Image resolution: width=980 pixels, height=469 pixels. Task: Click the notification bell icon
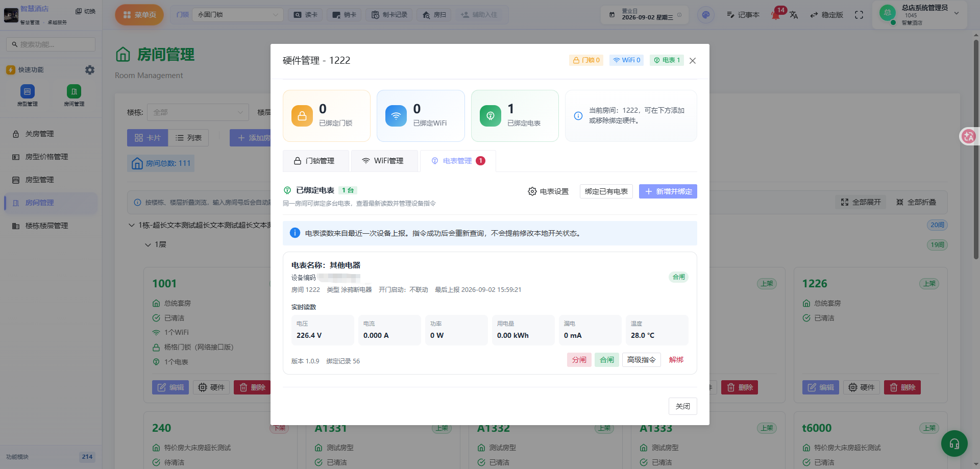[776, 15]
